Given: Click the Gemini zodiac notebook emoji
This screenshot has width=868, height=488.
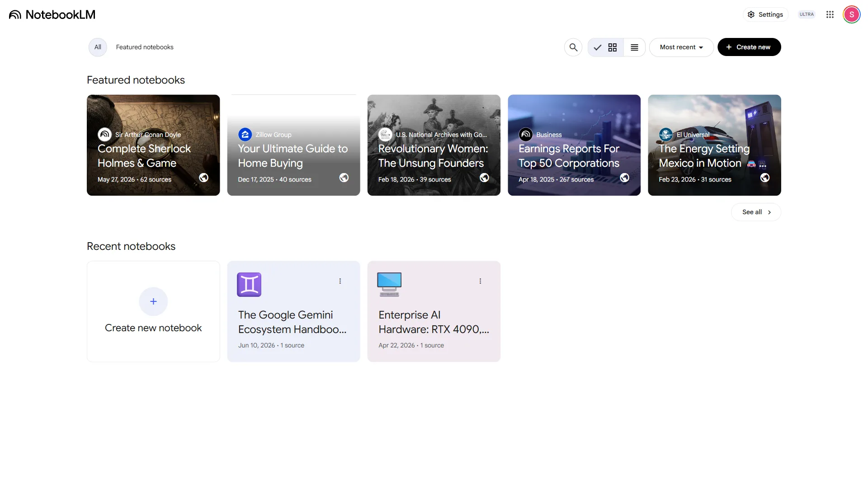Looking at the screenshot, I should click(249, 285).
